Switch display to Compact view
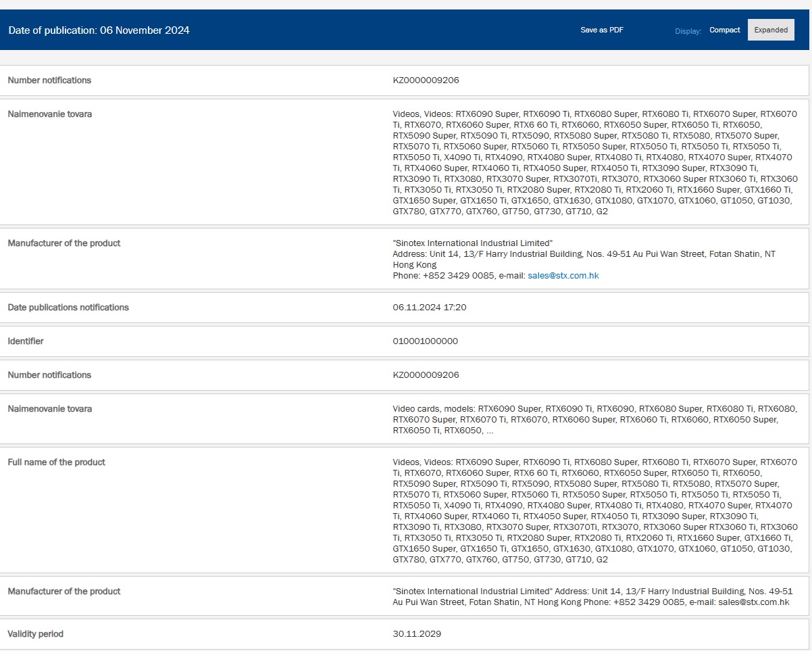 pos(725,30)
